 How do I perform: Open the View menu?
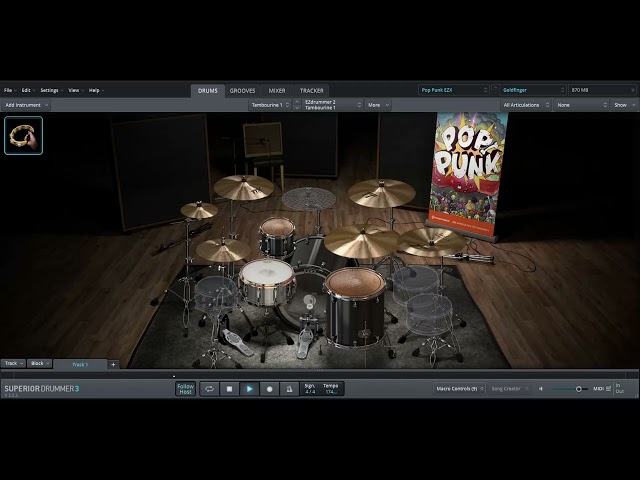click(76, 90)
